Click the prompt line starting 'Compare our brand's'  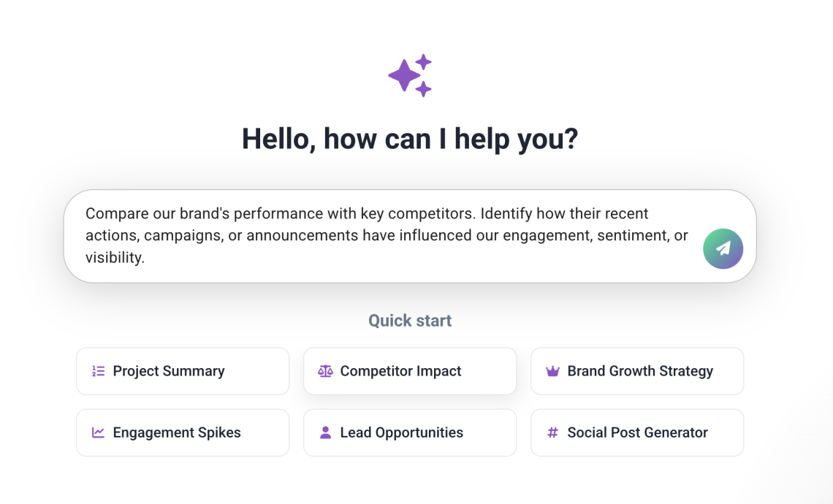[x=365, y=213]
